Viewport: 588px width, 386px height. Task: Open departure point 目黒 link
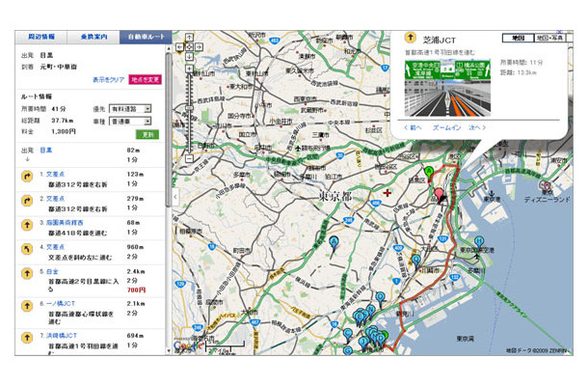45,151
